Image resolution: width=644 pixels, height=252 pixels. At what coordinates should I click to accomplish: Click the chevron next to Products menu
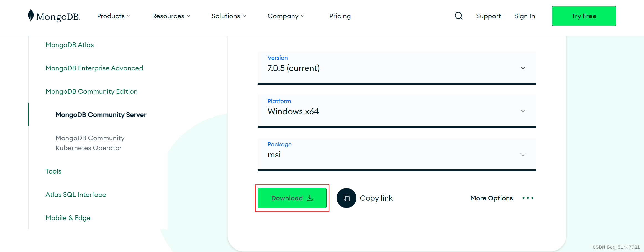coord(129,16)
